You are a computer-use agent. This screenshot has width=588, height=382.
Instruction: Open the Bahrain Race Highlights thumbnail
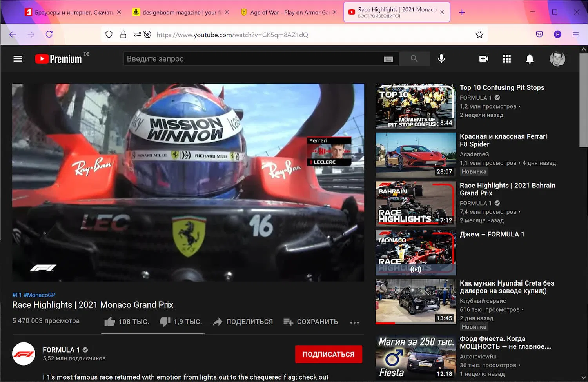(416, 204)
